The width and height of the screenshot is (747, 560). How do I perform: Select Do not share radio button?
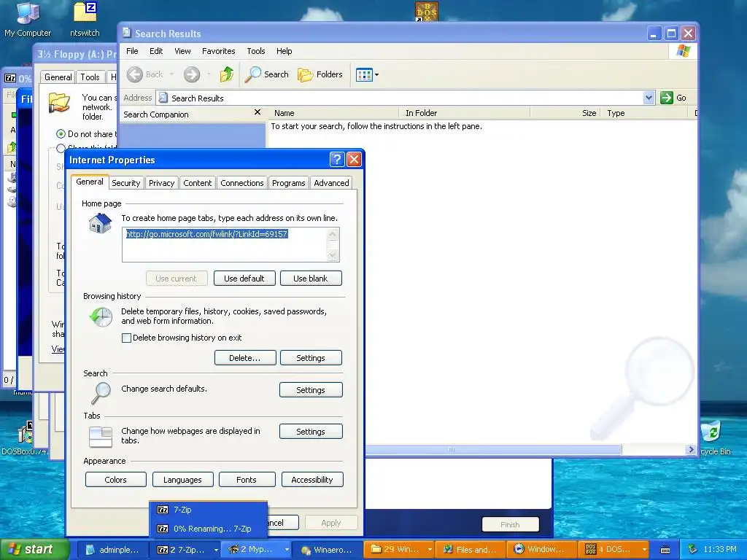point(61,134)
